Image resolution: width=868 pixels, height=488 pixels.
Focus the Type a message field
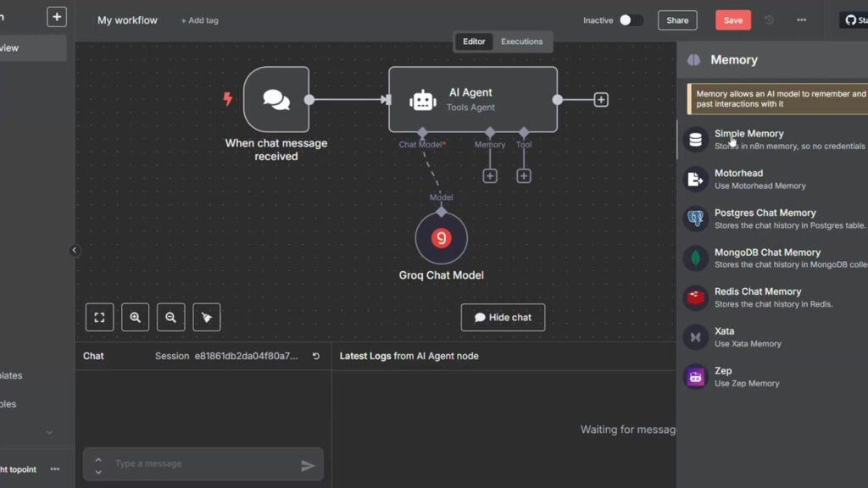[x=203, y=463]
